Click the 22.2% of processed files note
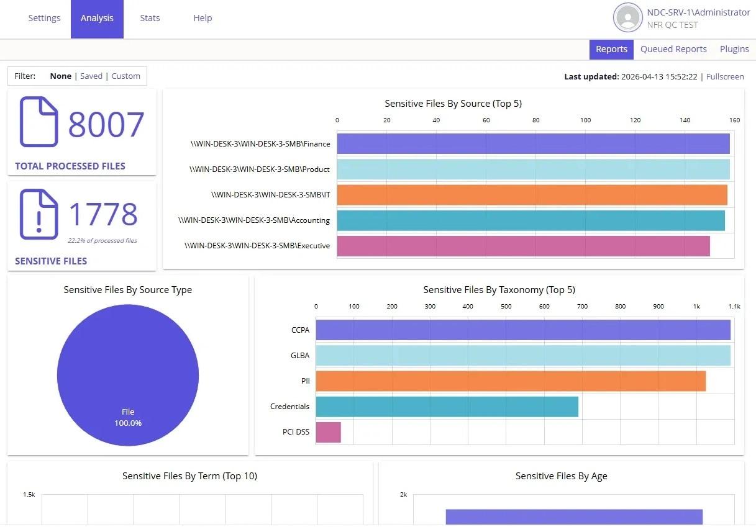 [102, 241]
